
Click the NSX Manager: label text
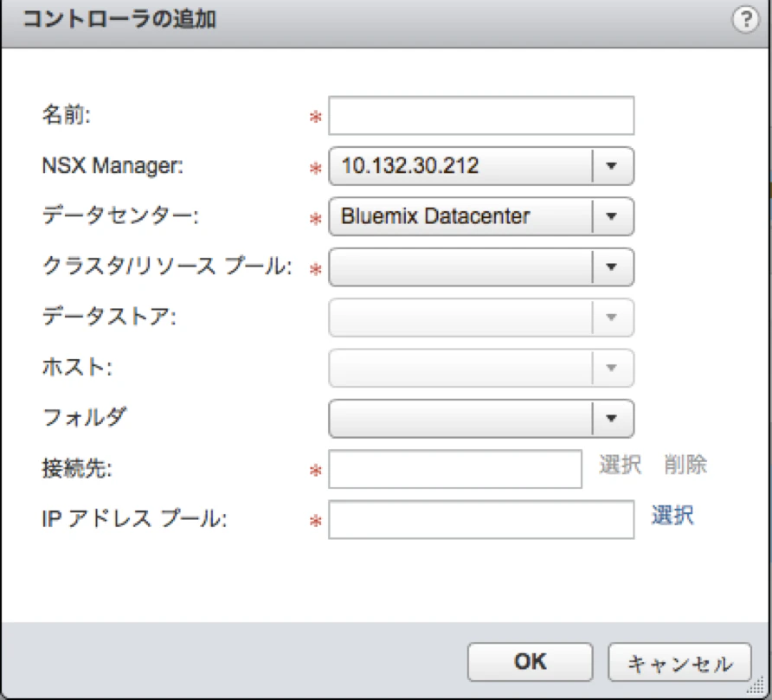(113, 166)
